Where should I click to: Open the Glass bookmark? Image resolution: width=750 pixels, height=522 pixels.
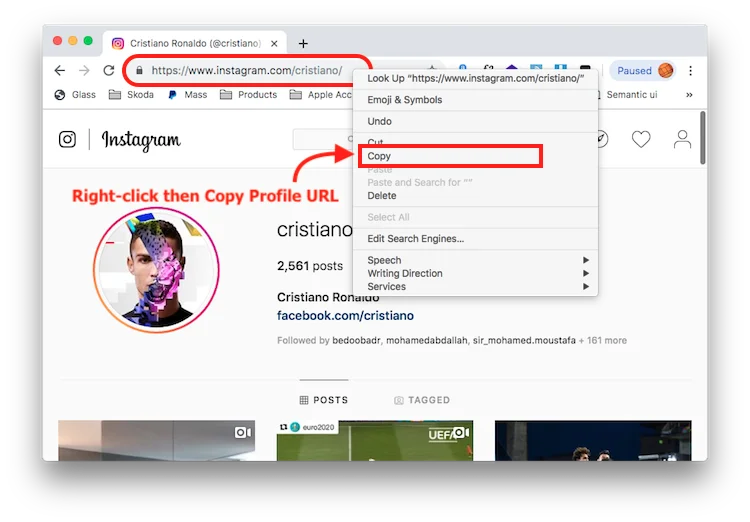[x=76, y=95]
